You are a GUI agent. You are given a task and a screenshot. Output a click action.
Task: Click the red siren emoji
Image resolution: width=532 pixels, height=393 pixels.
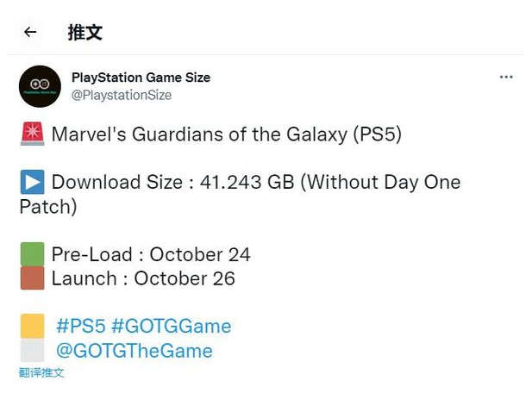pos(32,134)
